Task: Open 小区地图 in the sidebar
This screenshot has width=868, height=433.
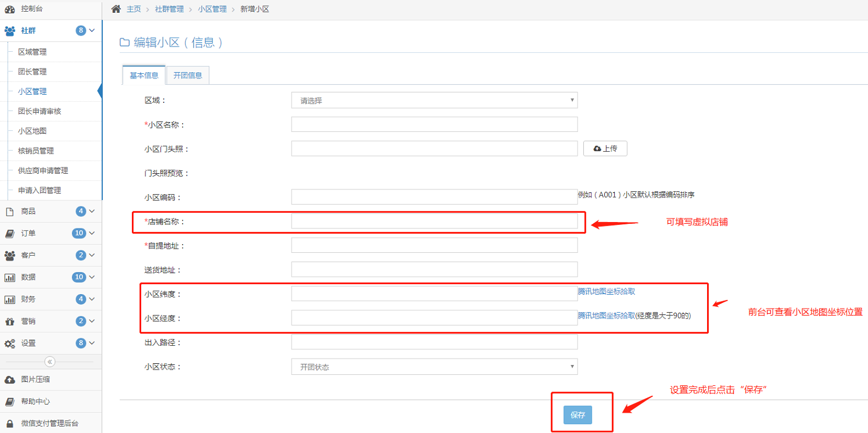Action: click(32, 131)
